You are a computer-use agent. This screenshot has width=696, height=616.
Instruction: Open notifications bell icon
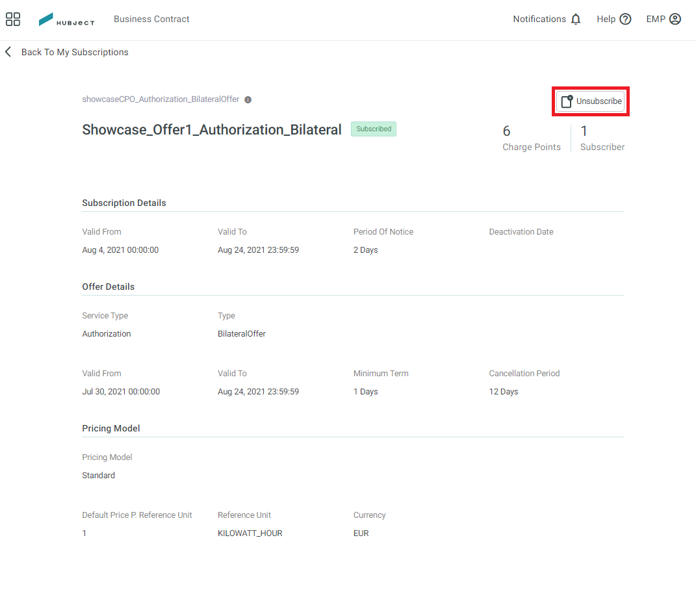pos(576,19)
